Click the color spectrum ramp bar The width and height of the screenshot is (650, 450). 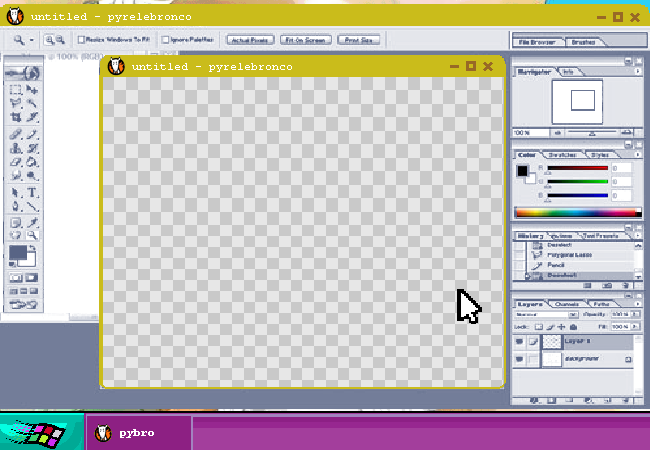[x=577, y=212]
